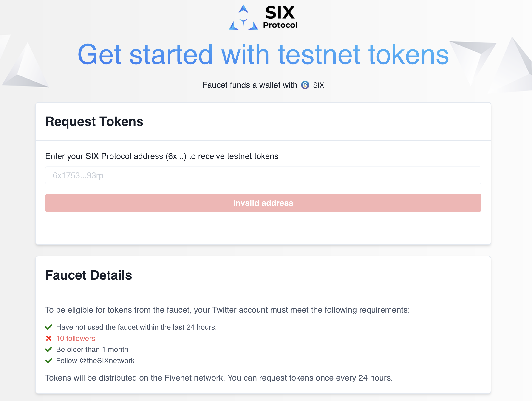Click the red X beside 10 followers
The height and width of the screenshot is (401, 532).
pyautogui.click(x=48, y=338)
